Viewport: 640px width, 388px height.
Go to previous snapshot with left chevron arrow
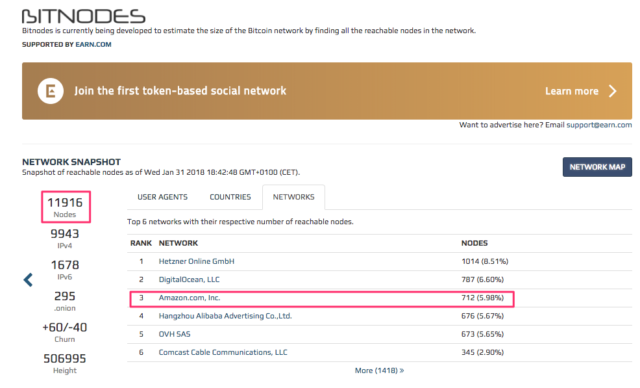click(x=28, y=280)
